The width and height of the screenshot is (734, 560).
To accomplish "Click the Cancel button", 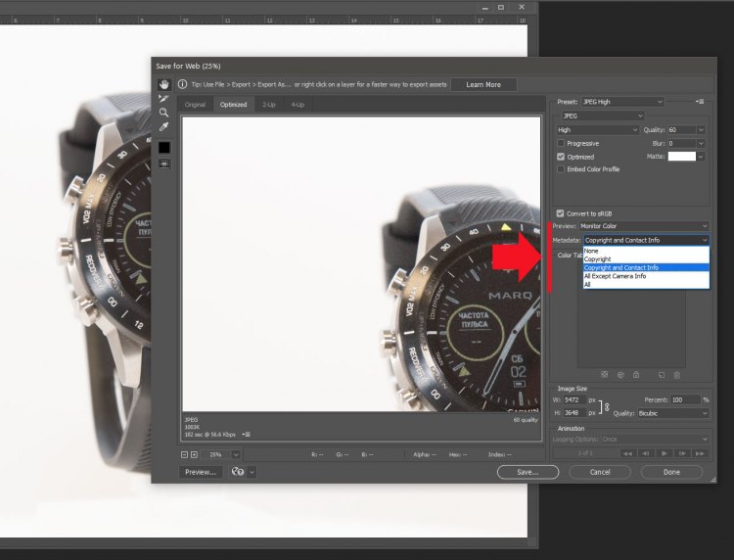I will pos(600,472).
